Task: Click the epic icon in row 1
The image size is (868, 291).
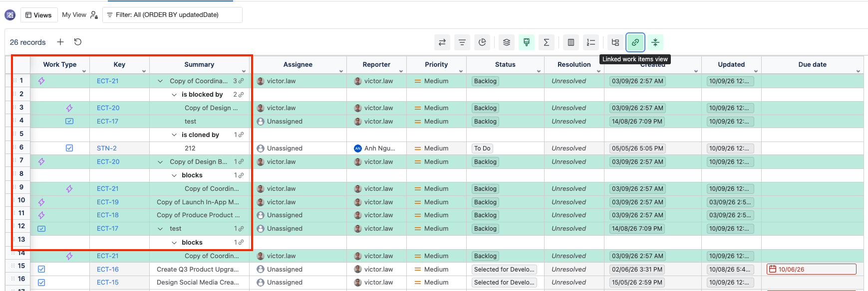Action: [x=41, y=81]
